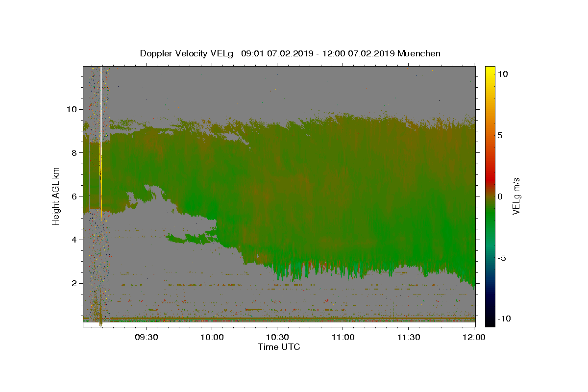Click the end time '12:00 07.02.2019' in title

(359, 53)
